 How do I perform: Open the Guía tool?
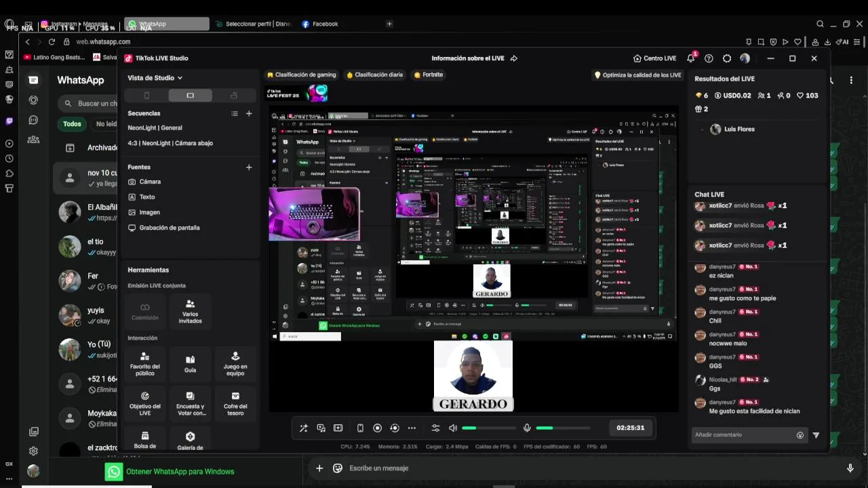coord(190,364)
